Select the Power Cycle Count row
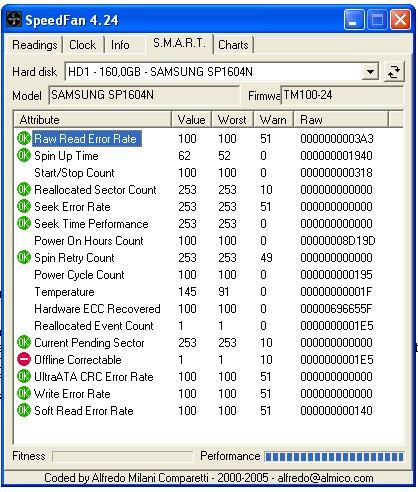418x492 pixels. pyautogui.click(x=209, y=274)
